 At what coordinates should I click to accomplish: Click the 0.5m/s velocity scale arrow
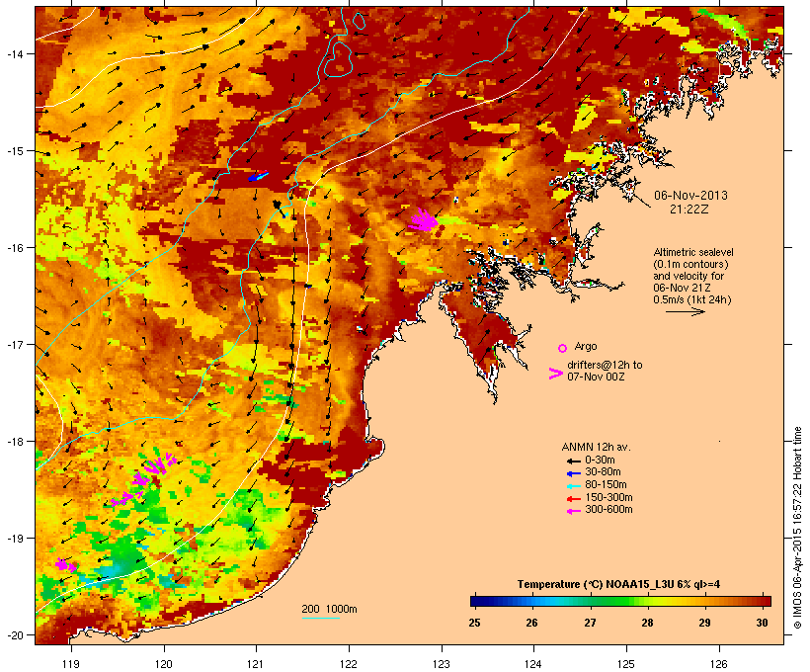(685, 311)
